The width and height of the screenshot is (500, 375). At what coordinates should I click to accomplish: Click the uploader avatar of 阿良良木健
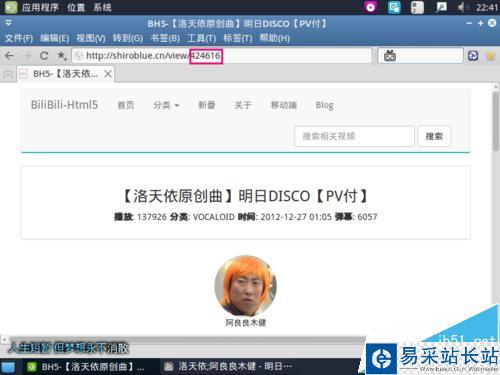coord(246,286)
